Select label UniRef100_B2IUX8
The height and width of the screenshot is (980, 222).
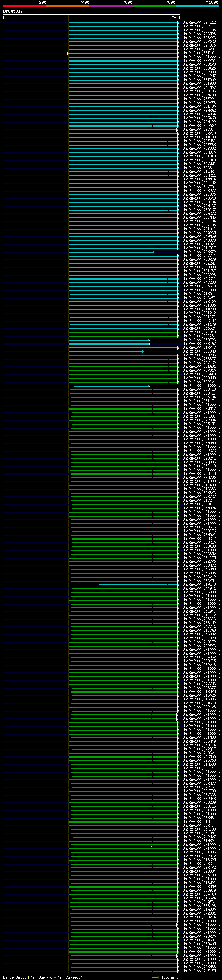click(x=199, y=156)
